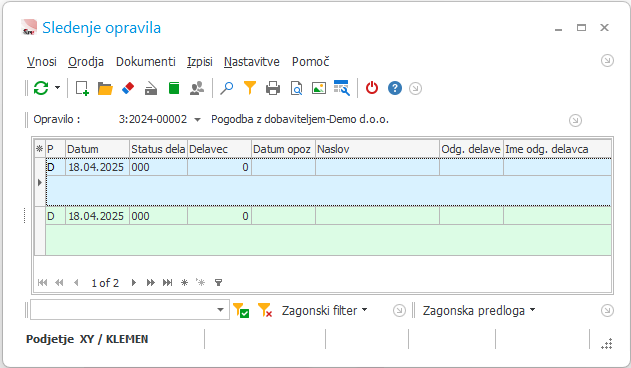Open the Orodja menu
The height and width of the screenshot is (368, 631).
(86, 62)
